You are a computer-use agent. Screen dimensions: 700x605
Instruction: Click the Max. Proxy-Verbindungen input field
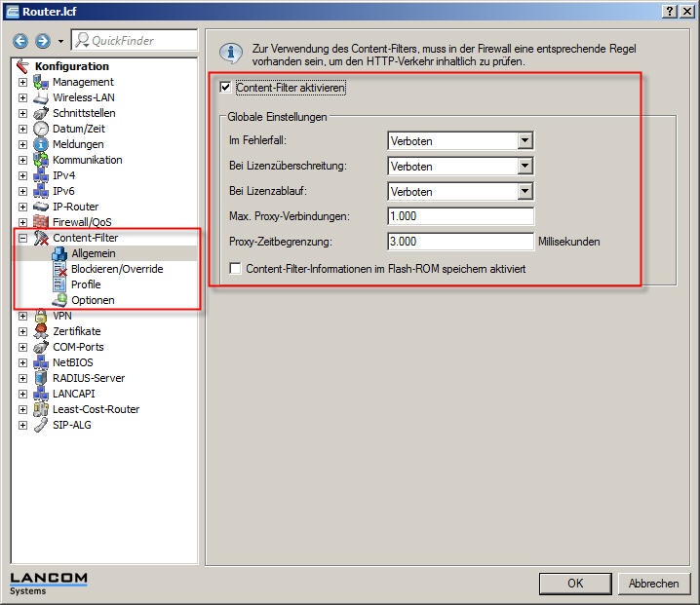click(x=460, y=216)
